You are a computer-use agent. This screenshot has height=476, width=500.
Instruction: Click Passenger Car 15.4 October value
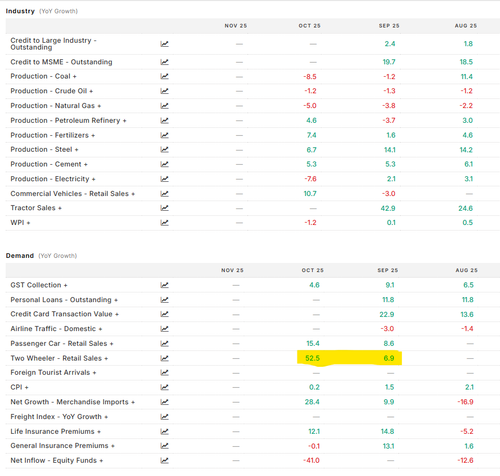(x=313, y=343)
